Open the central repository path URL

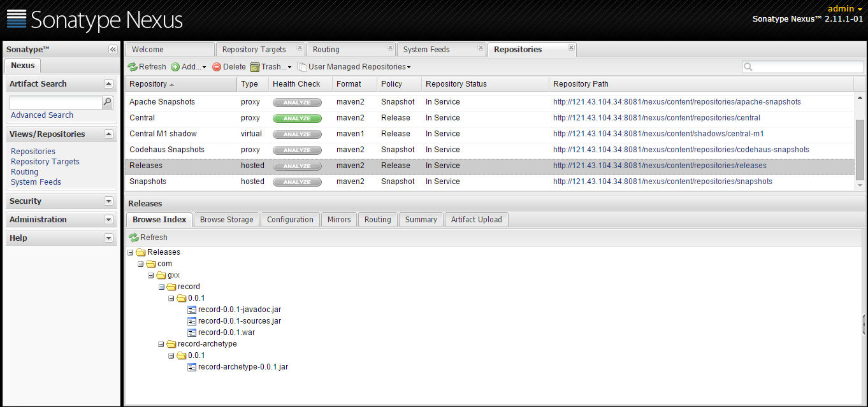(x=656, y=118)
